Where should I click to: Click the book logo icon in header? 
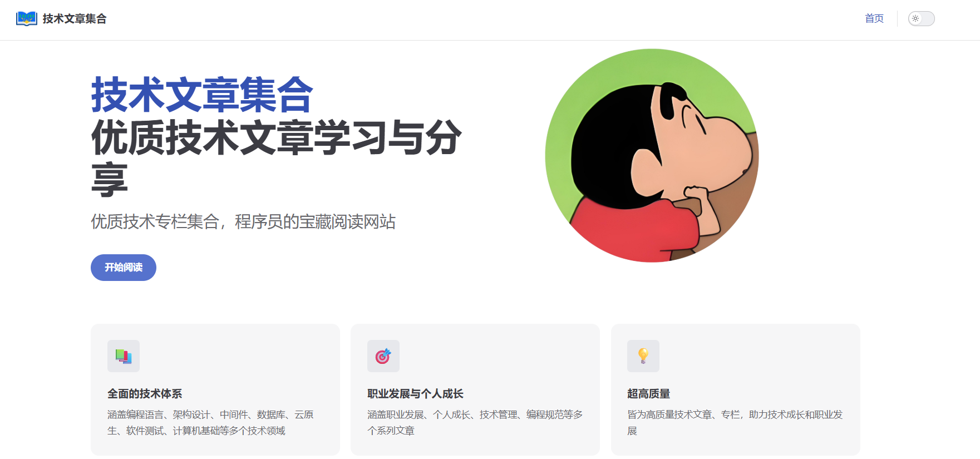coord(27,18)
